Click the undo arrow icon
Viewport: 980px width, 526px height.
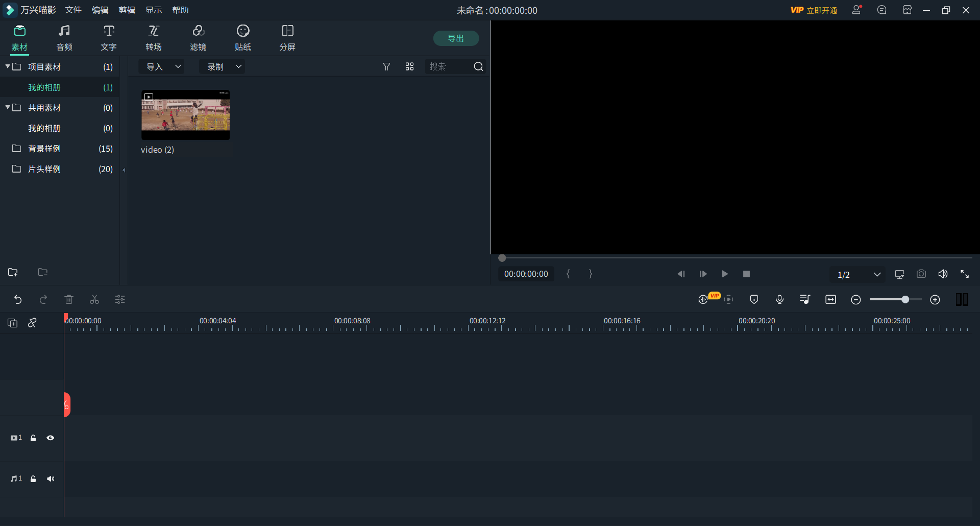coord(18,300)
